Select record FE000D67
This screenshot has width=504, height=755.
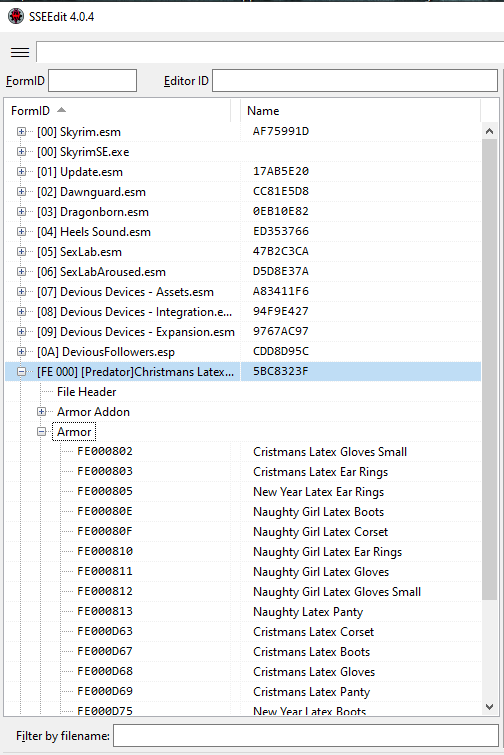(105, 651)
